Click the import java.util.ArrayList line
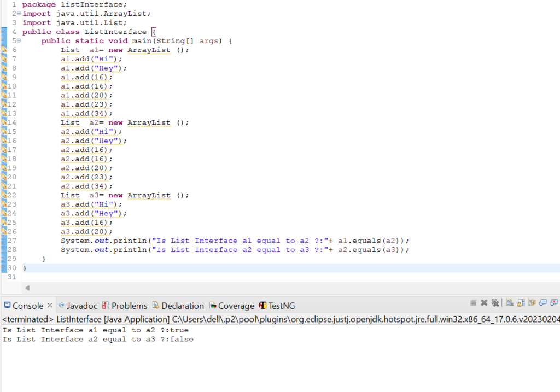560x392 pixels. [86, 14]
